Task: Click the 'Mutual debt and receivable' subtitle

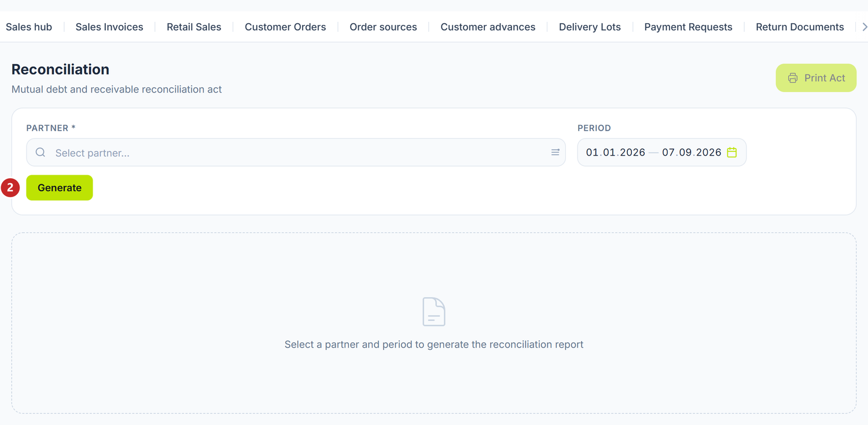Action: 117,90
